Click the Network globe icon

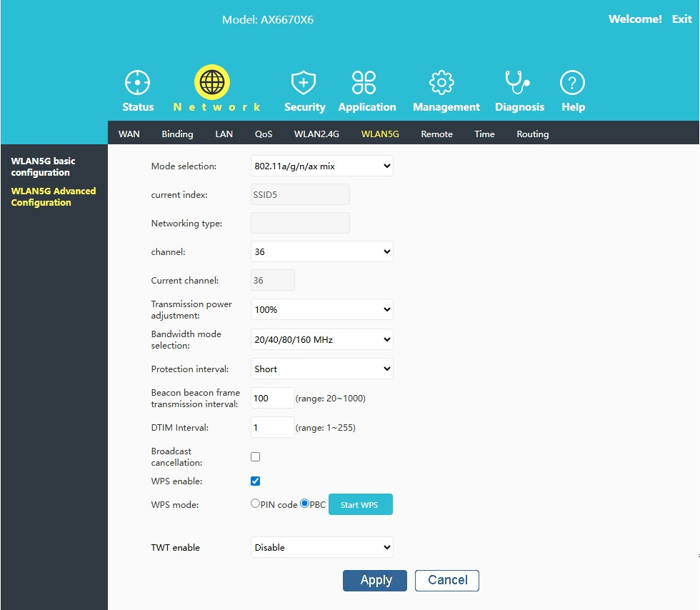[x=211, y=82]
